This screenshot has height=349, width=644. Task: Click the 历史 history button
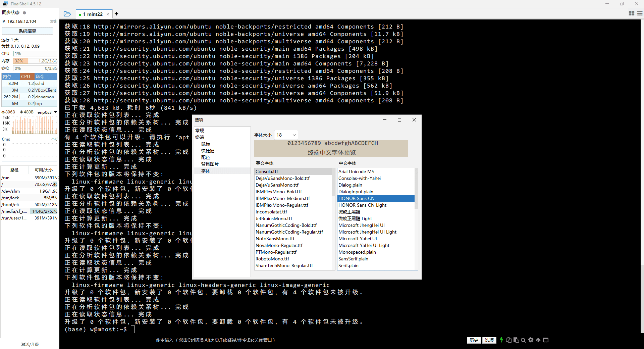[474, 340]
